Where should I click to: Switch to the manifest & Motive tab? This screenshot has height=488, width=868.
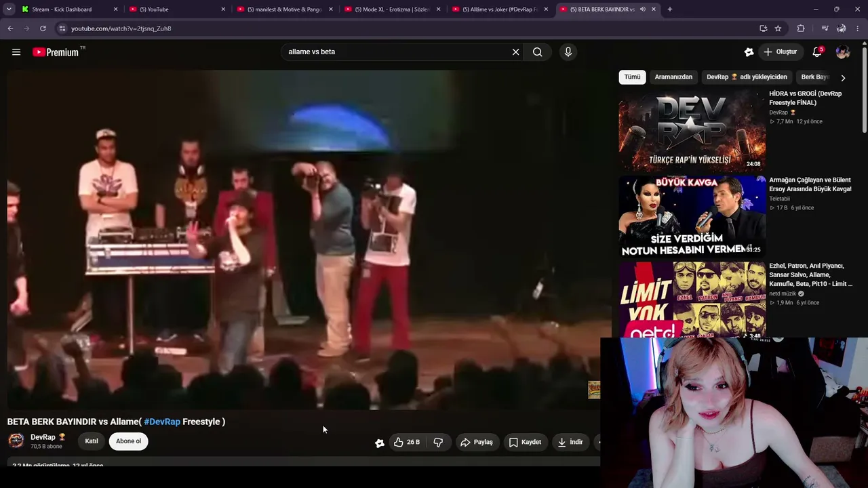(x=285, y=9)
